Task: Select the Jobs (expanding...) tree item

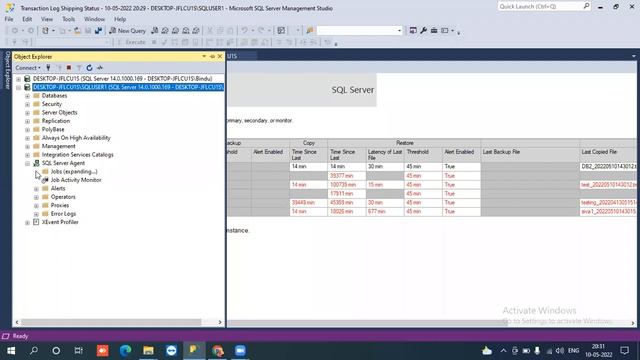Action: [x=74, y=171]
